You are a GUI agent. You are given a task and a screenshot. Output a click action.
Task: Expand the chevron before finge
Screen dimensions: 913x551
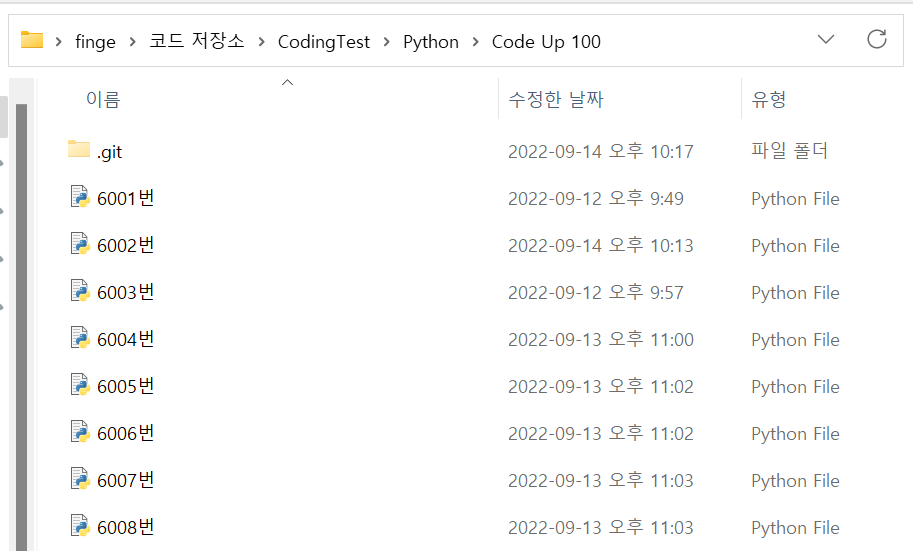pos(58,42)
